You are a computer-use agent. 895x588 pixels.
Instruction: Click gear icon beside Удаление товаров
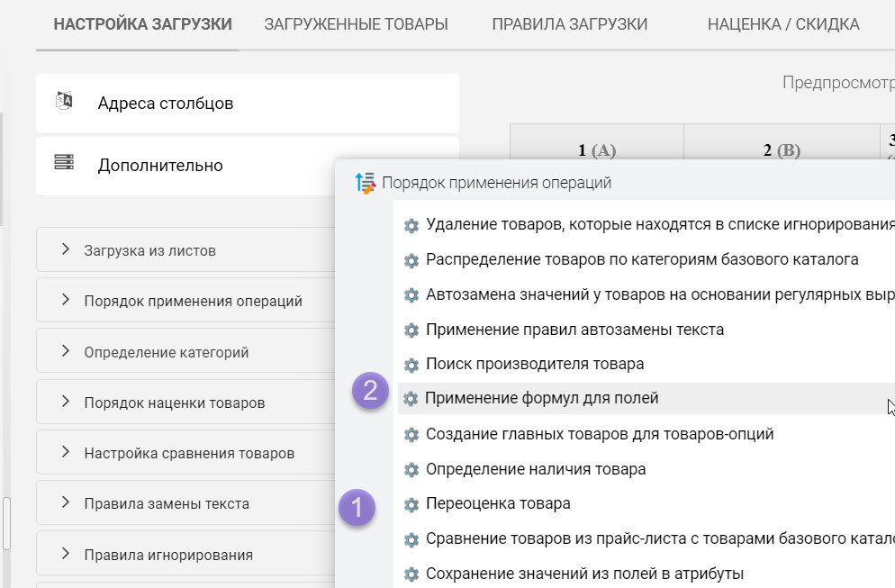411,225
